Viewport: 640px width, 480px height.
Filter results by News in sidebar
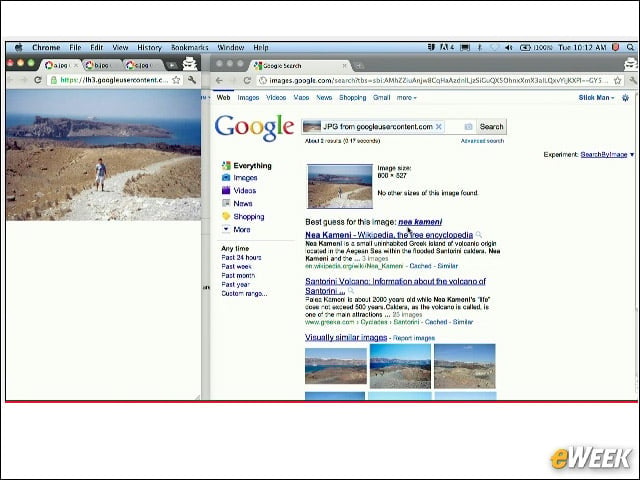tap(243, 203)
